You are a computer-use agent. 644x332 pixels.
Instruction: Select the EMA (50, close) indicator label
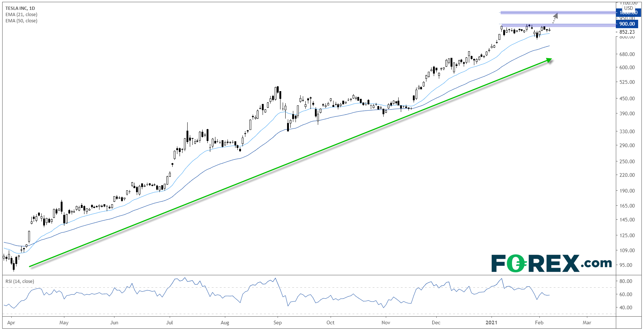(x=21, y=21)
